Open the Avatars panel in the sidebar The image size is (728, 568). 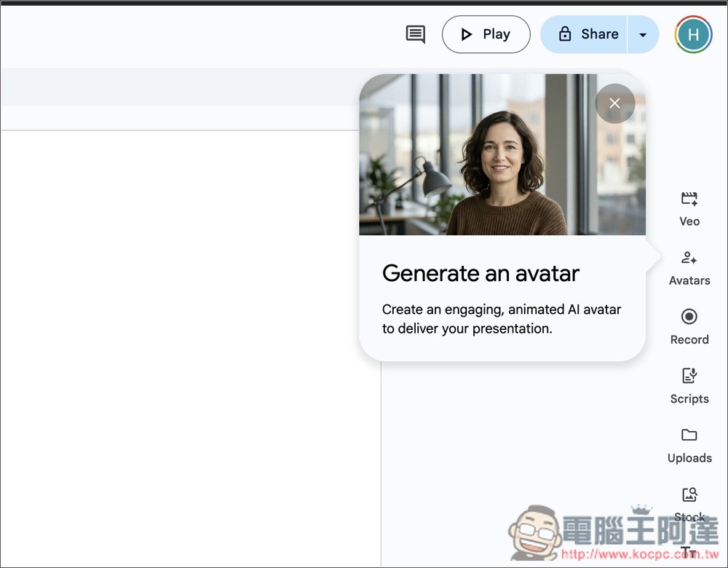(x=689, y=269)
